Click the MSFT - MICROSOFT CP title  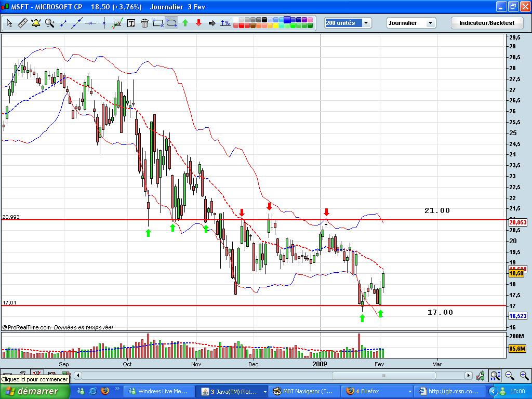pyautogui.click(x=46, y=7)
